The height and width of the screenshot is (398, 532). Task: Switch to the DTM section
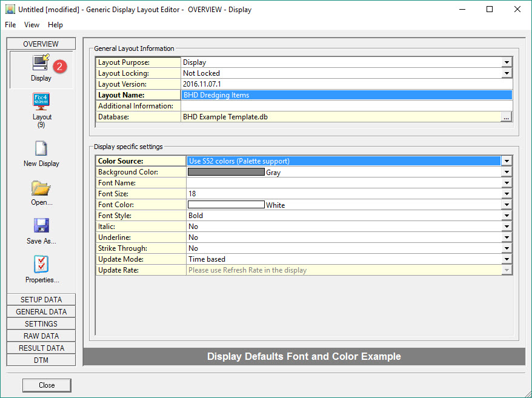[41, 360]
